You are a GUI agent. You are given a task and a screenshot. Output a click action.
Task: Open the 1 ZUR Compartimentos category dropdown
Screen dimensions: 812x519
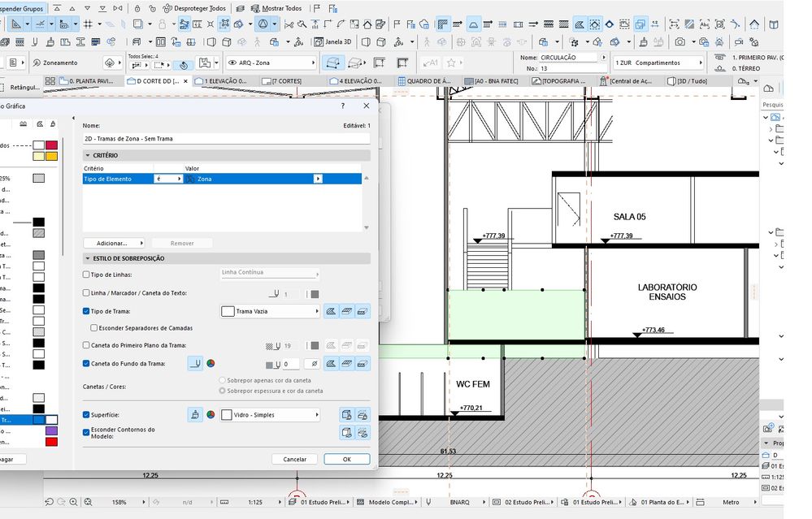658,63
